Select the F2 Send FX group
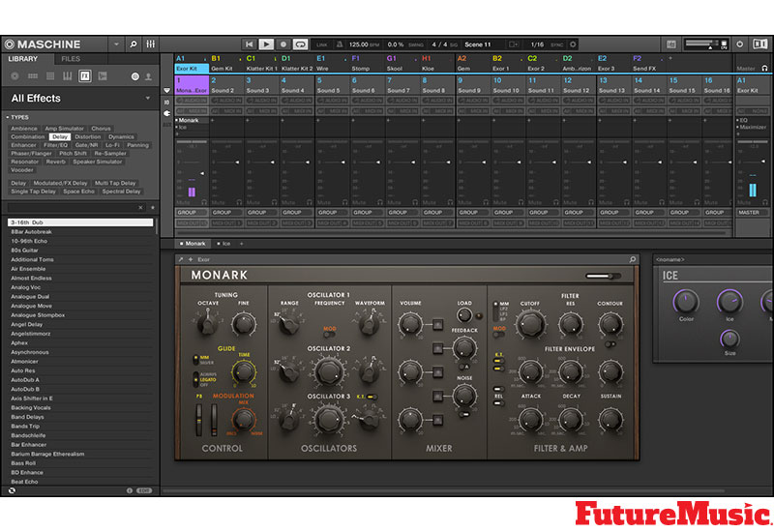Screen dimensions: 774x532 pyautogui.click(x=648, y=64)
